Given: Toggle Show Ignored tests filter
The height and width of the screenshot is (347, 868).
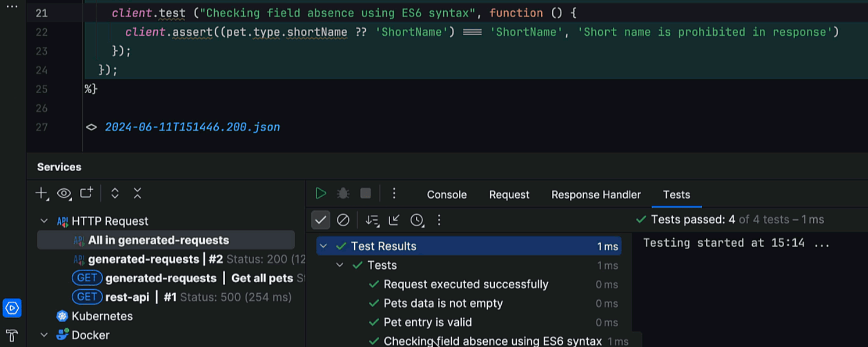Looking at the screenshot, I should click(x=343, y=220).
